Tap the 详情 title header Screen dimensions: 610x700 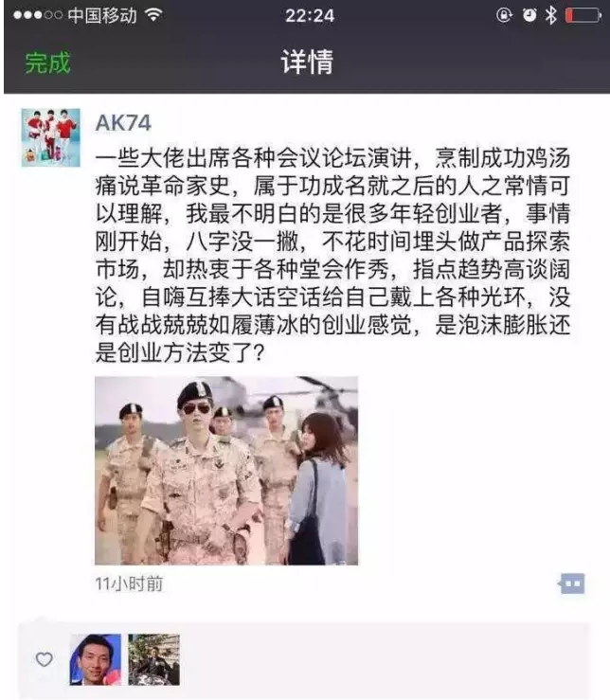pyautogui.click(x=307, y=63)
